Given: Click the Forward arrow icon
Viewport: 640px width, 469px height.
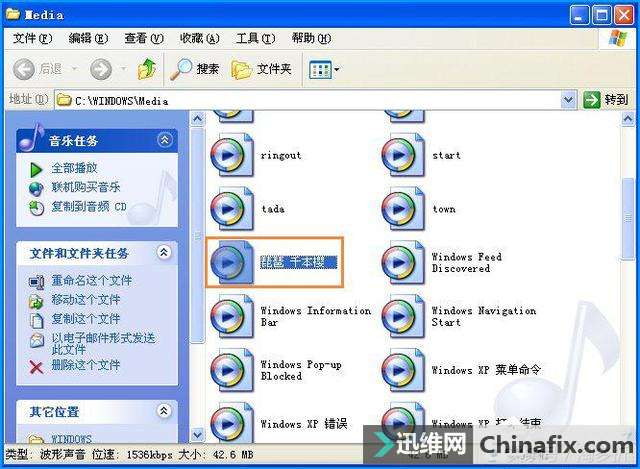Looking at the screenshot, I should click(101, 69).
